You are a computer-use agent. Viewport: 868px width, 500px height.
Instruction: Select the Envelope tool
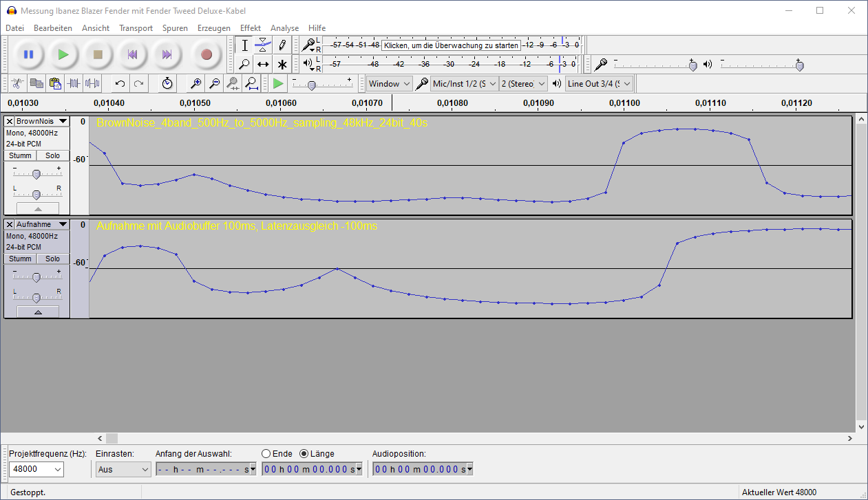pos(263,45)
